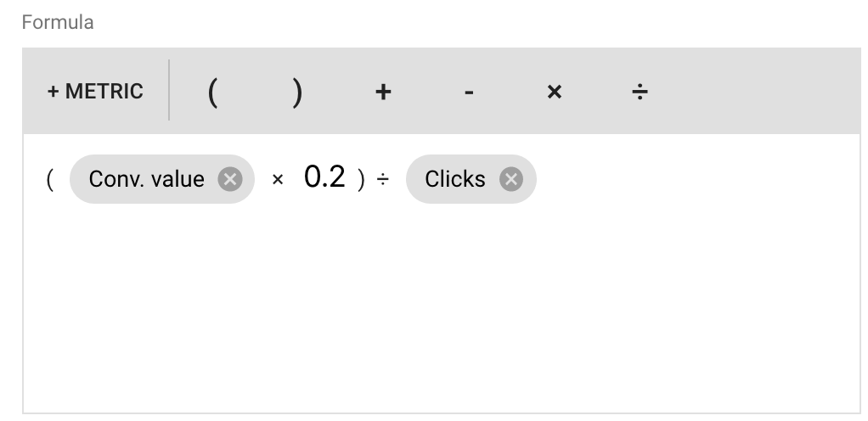868x421 pixels.
Task: Insert an opening parenthesis from the toolbar
Action: pos(212,93)
